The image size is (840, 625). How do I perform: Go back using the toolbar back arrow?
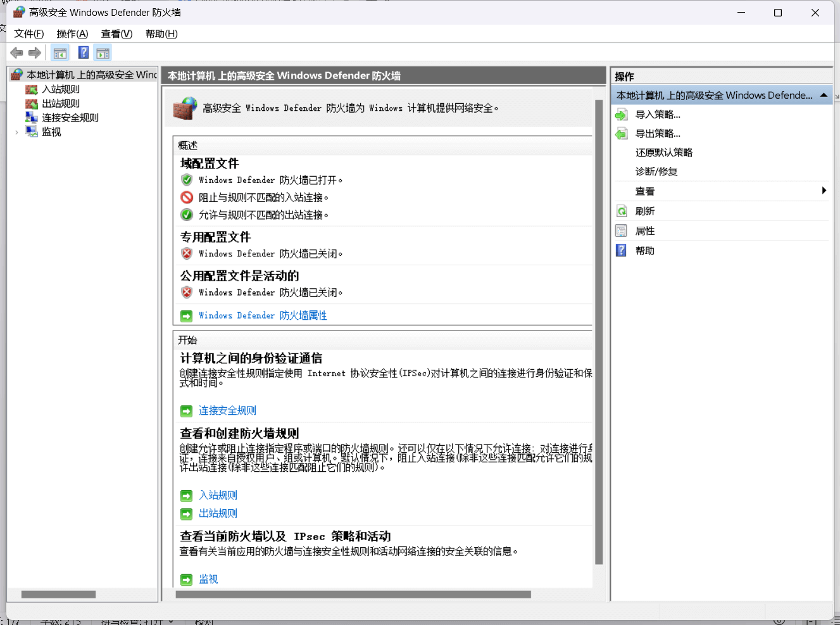click(17, 53)
